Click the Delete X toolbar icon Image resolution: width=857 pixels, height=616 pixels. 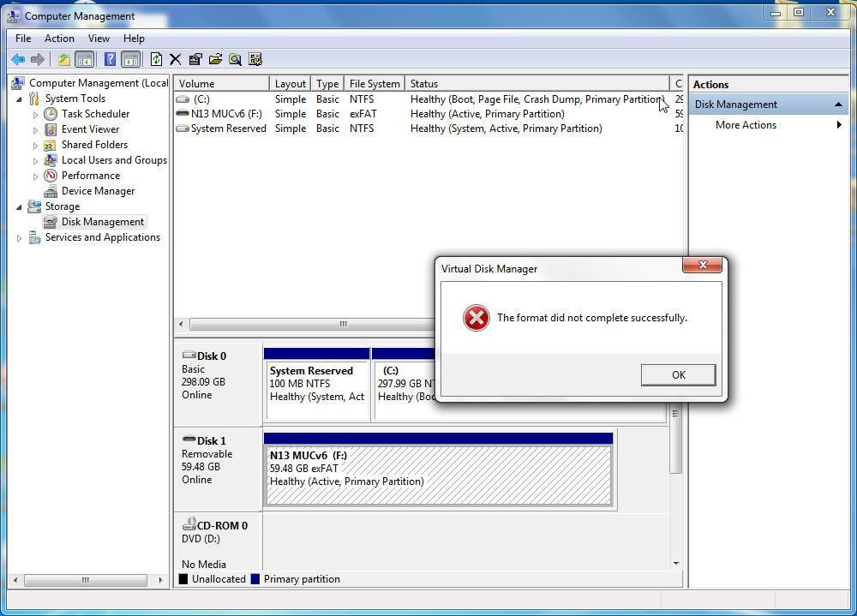[x=176, y=59]
